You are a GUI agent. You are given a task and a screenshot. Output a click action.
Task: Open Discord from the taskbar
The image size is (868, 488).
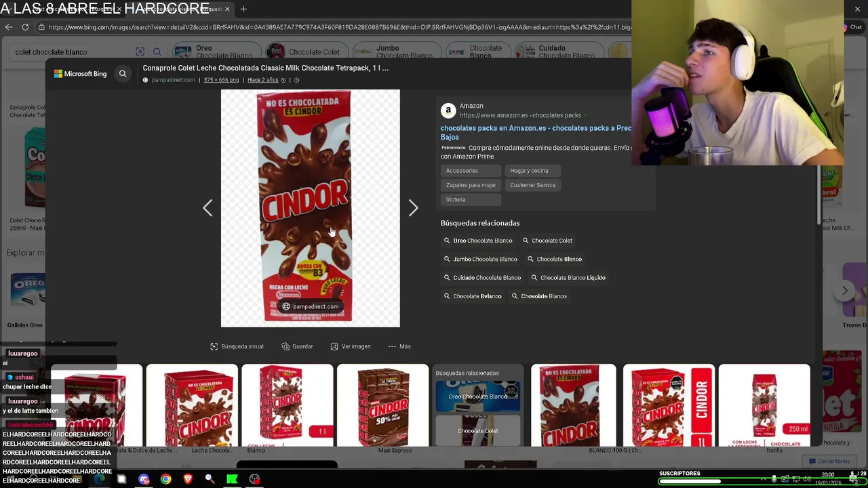(x=144, y=479)
